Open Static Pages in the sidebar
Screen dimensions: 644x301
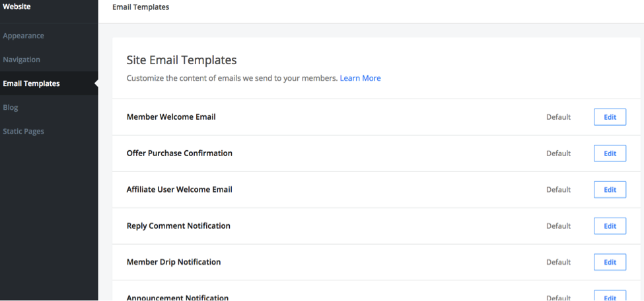[x=23, y=132]
